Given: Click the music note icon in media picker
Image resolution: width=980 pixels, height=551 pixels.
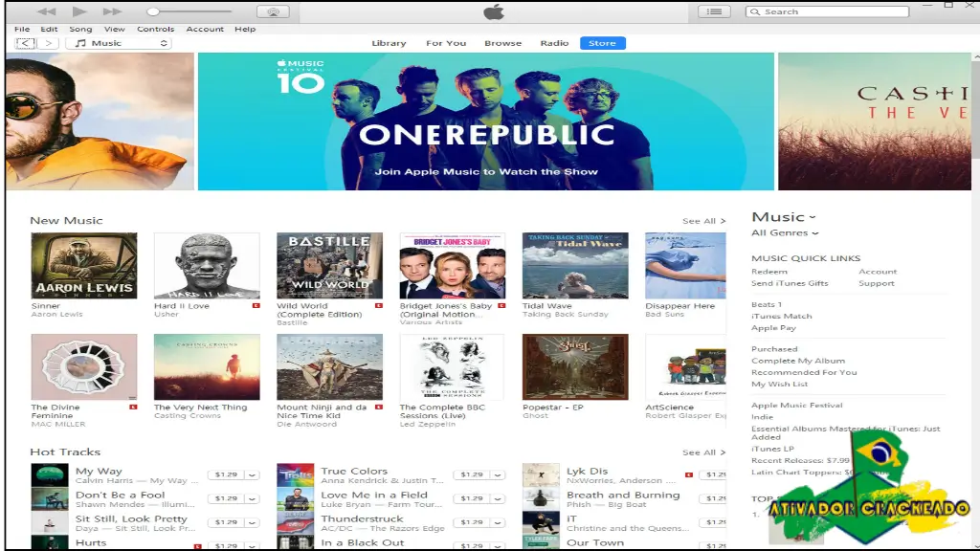Looking at the screenshot, I should coord(80,43).
